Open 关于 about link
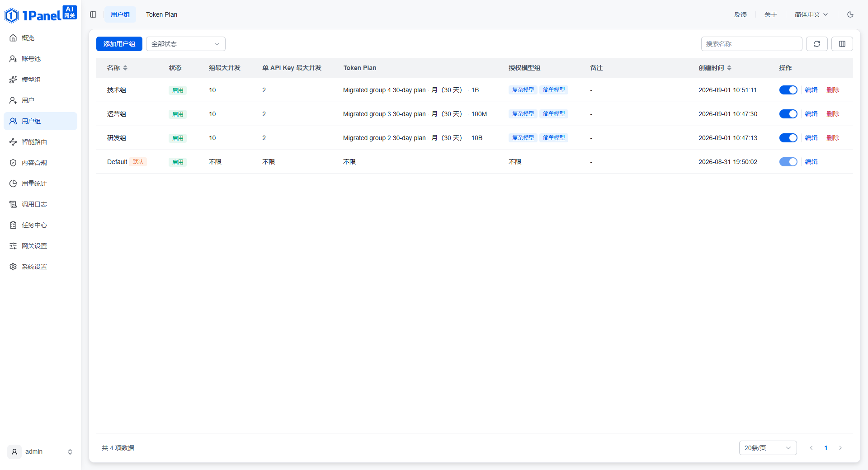Image resolution: width=868 pixels, height=470 pixels. 771,14
